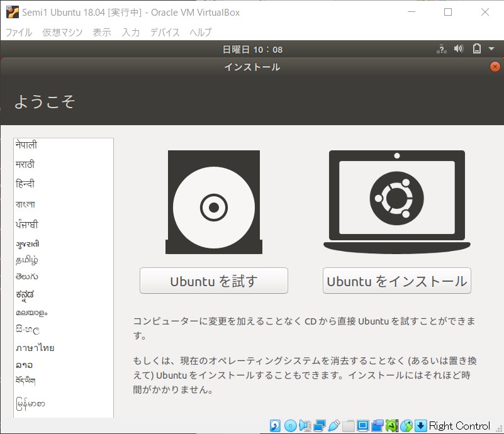Click the shared folders status icon
Image resolution: width=504 pixels, height=434 pixels.
(x=348, y=426)
